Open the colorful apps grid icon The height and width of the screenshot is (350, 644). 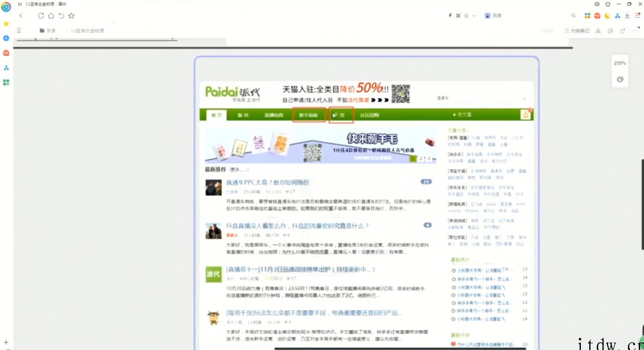(587, 15)
